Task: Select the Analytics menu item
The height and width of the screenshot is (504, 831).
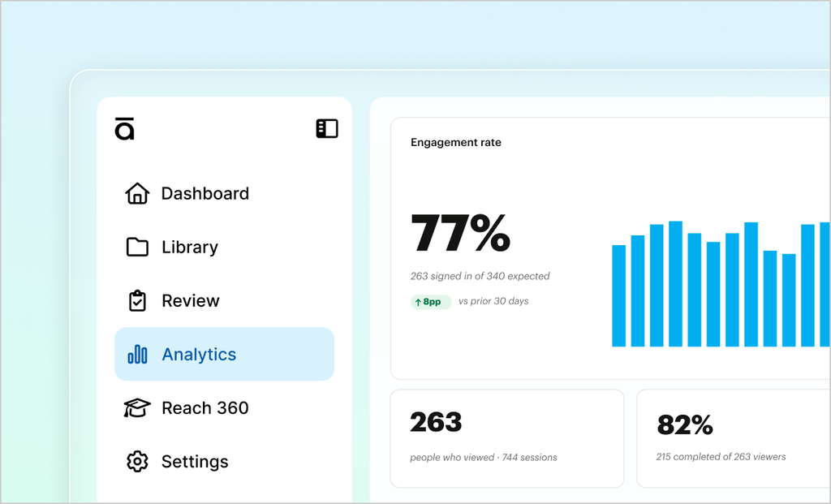Action: [225, 354]
